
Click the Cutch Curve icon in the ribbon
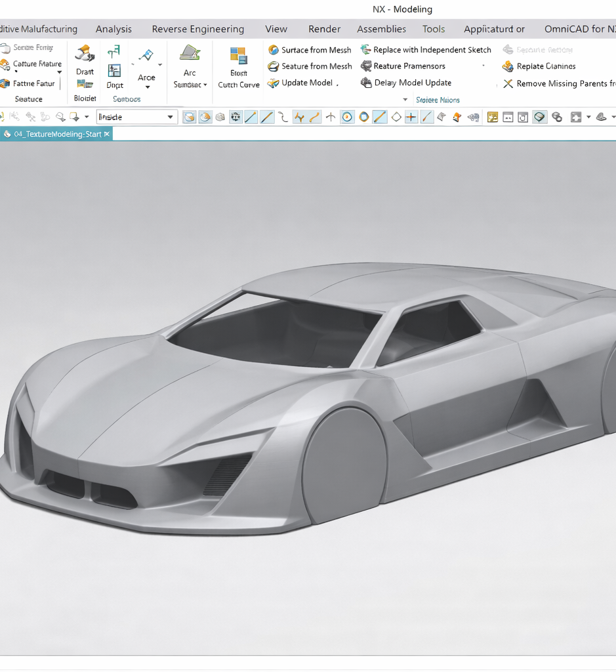(x=239, y=55)
